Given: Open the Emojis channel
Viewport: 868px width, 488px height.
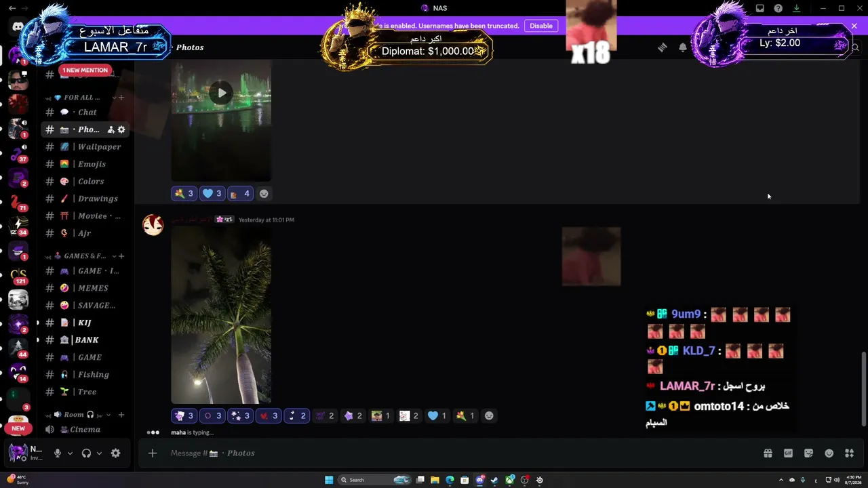Looking at the screenshot, I should tap(85, 164).
